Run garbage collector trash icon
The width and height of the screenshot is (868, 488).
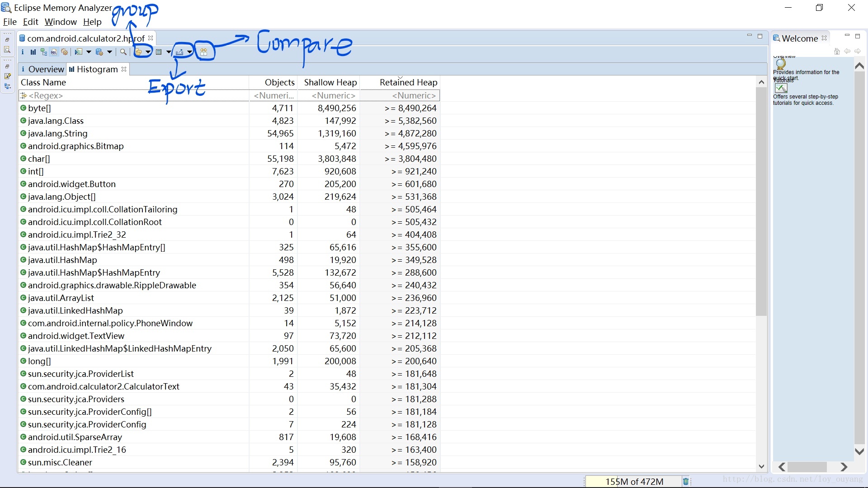coord(686,482)
